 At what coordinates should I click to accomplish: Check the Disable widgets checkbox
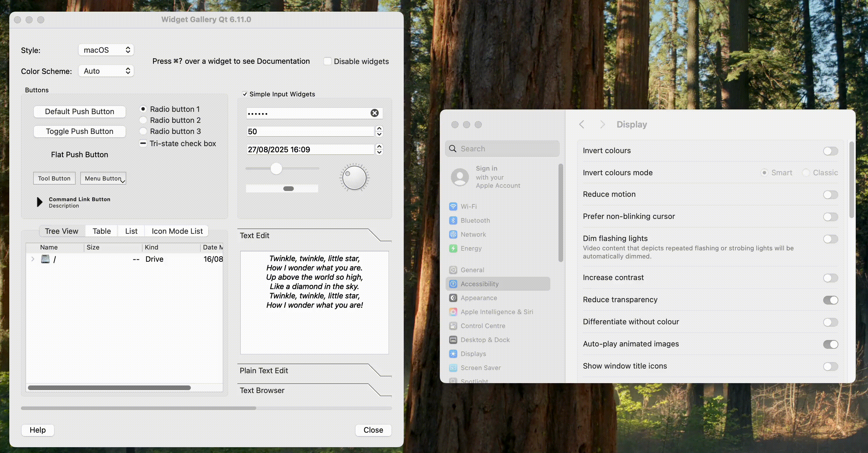pos(327,61)
